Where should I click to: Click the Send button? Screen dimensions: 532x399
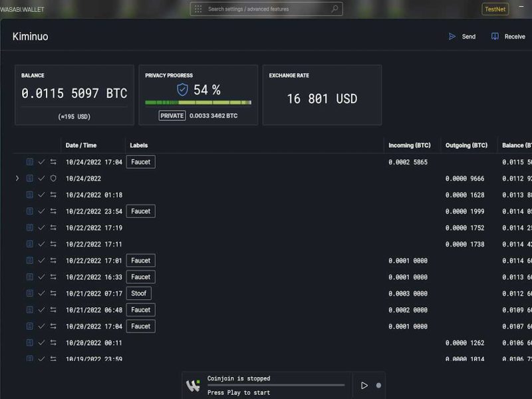coord(462,37)
